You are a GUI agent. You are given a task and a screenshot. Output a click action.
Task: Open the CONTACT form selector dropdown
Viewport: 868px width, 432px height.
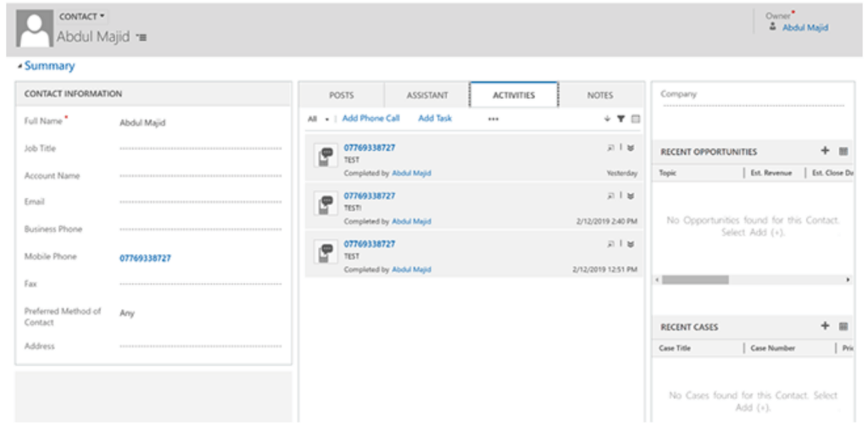coord(82,16)
